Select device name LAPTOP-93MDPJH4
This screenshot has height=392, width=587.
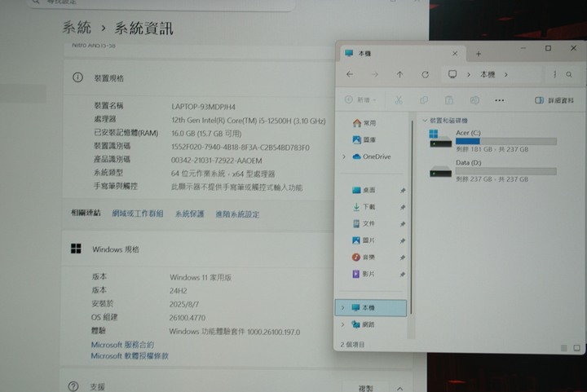point(203,107)
